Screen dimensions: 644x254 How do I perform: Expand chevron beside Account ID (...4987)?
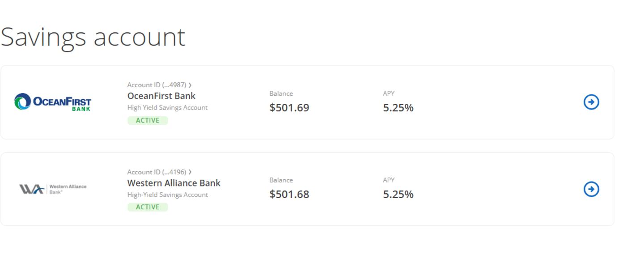(x=190, y=85)
